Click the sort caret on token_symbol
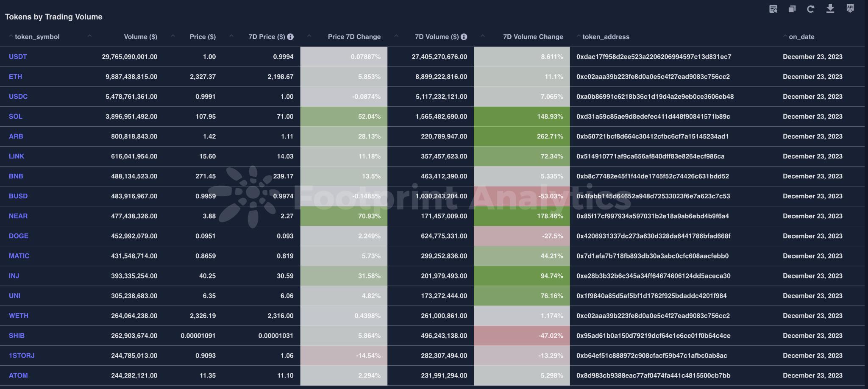Viewport: 868px width, 389px height. (11, 36)
